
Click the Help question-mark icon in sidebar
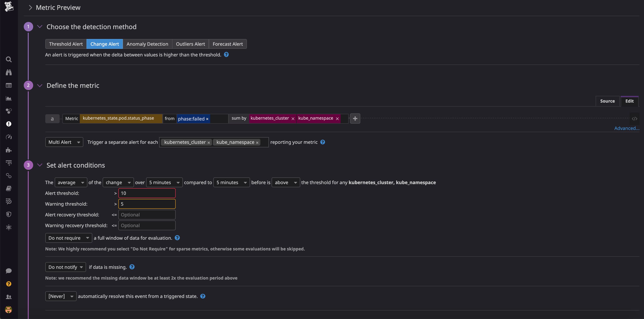click(x=9, y=284)
